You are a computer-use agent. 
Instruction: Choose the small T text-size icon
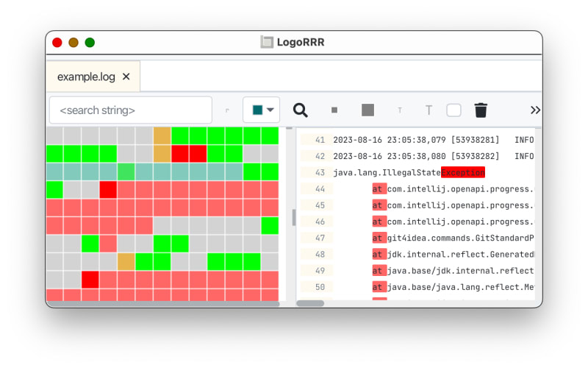[400, 110]
